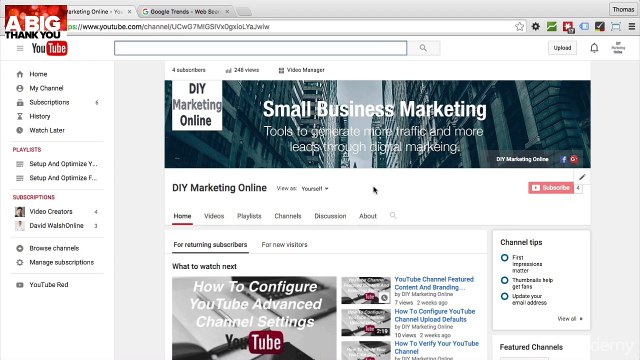This screenshot has width=640, height=360.
Task: Expand the View as Yourself dropdown
Action: click(x=315, y=189)
